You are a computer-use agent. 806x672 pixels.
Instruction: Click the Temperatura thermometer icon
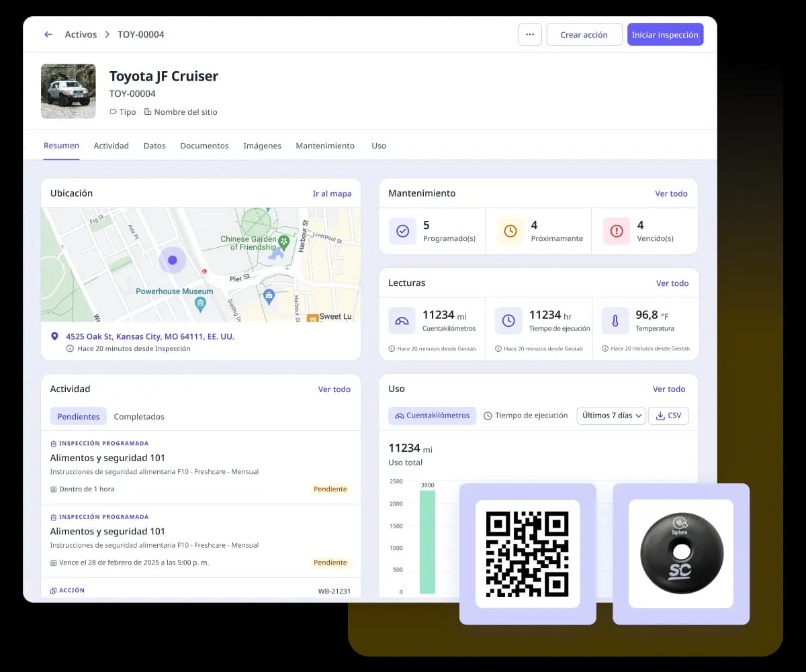click(x=615, y=321)
